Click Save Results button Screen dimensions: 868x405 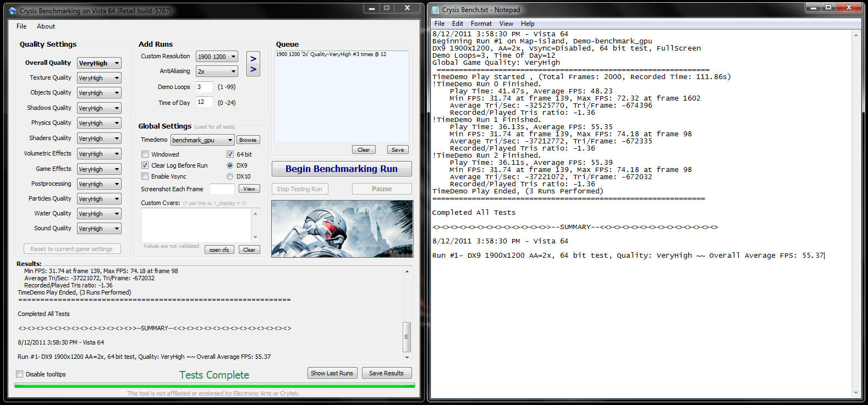(x=386, y=373)
